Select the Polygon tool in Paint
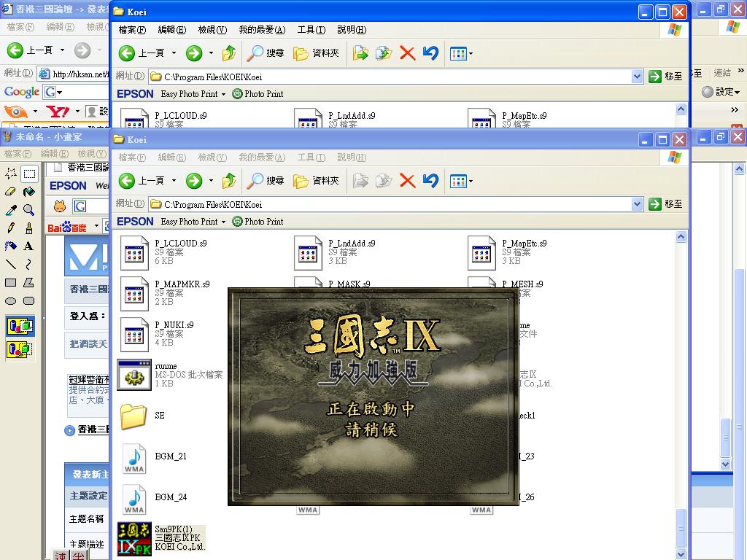Image resolution: width=747 pixels, height=560 pixels. (x=29, y=282)
